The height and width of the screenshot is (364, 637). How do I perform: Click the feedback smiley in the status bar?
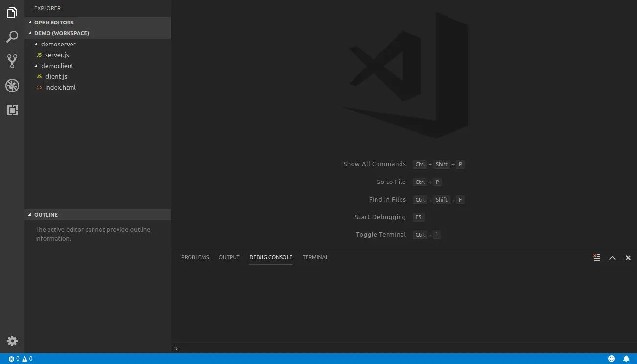[x=612, y=359]
